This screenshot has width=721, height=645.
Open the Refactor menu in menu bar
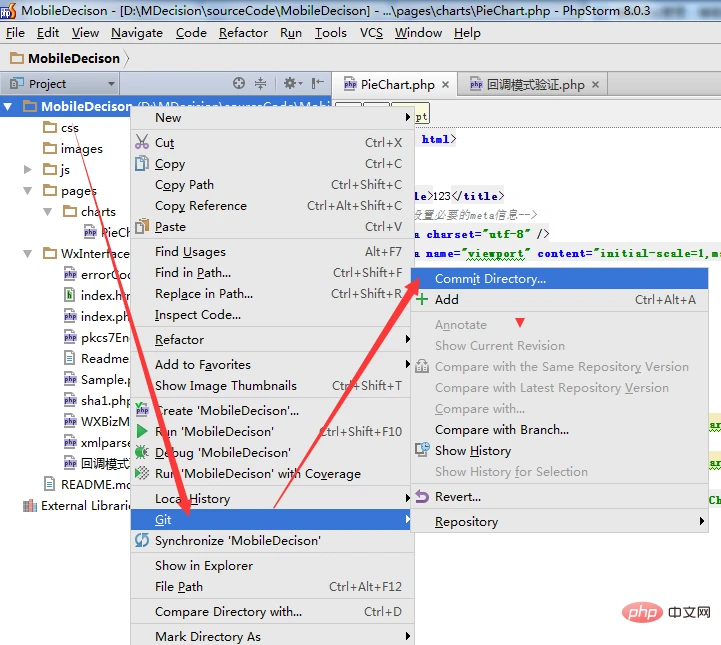[x=243, y=33]
